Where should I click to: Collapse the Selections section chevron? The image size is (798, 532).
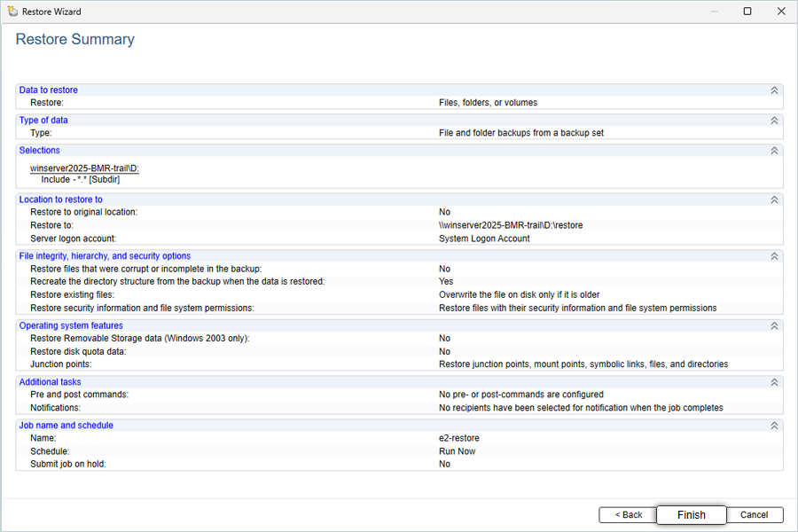[x=774, y=151]
